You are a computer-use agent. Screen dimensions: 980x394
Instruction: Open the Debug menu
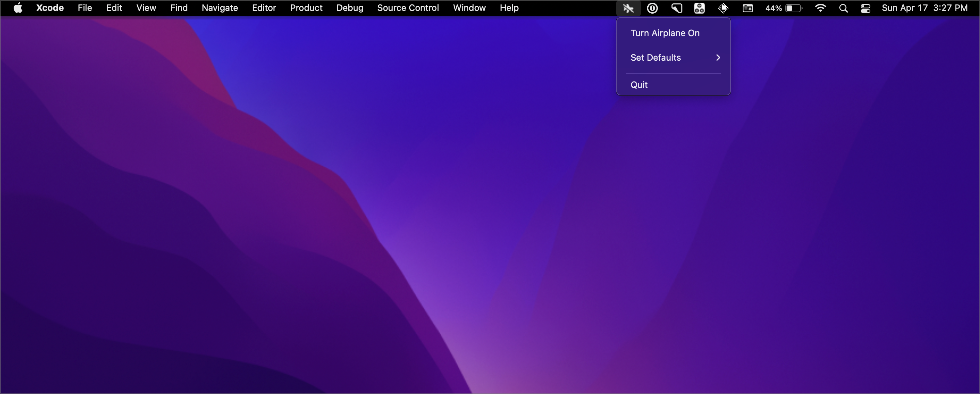350,8
